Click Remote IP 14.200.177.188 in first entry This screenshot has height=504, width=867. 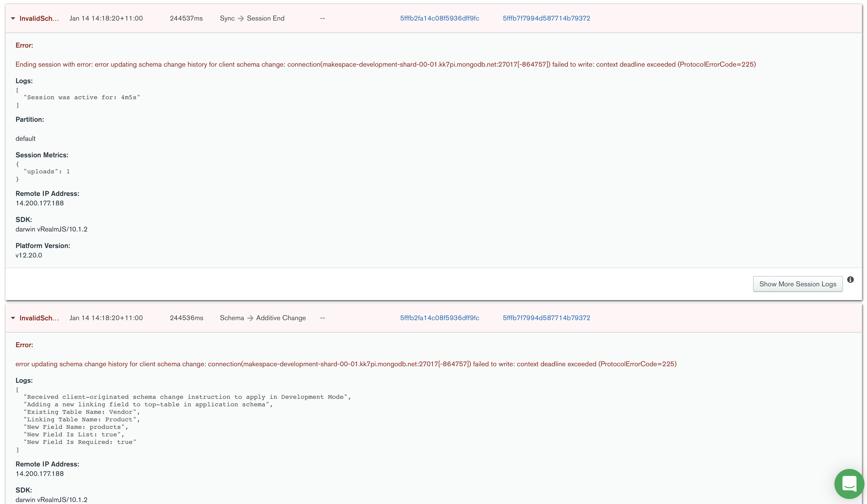tap(40, 203)
